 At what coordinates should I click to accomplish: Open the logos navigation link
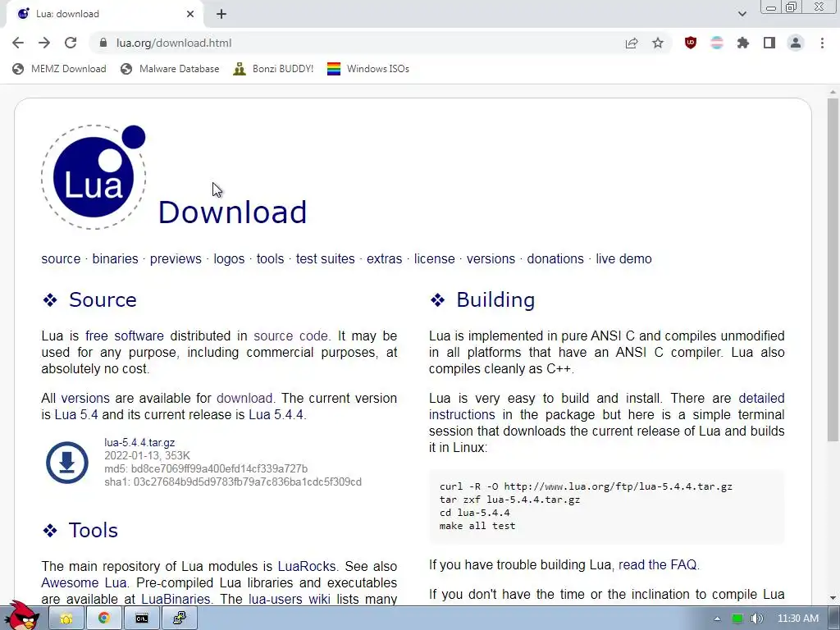tap(229, 258)
